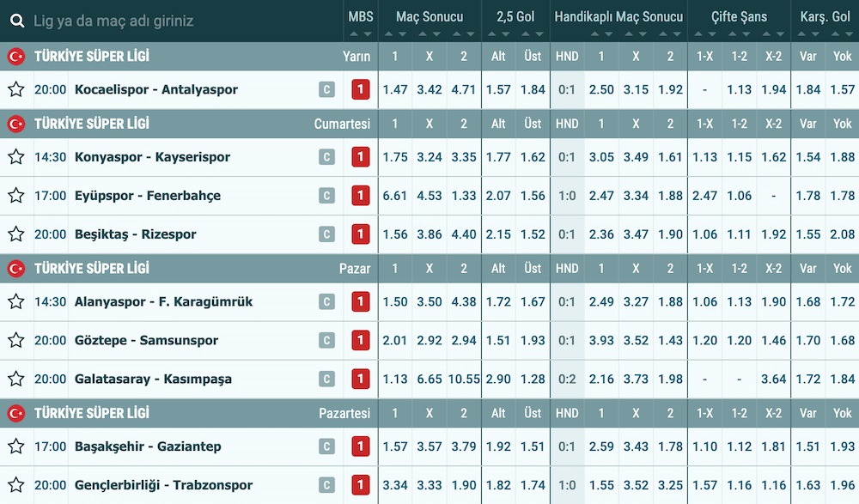Favorite Gençlerbirliği - Trabzonspor with the star

(x=16, y=484)
